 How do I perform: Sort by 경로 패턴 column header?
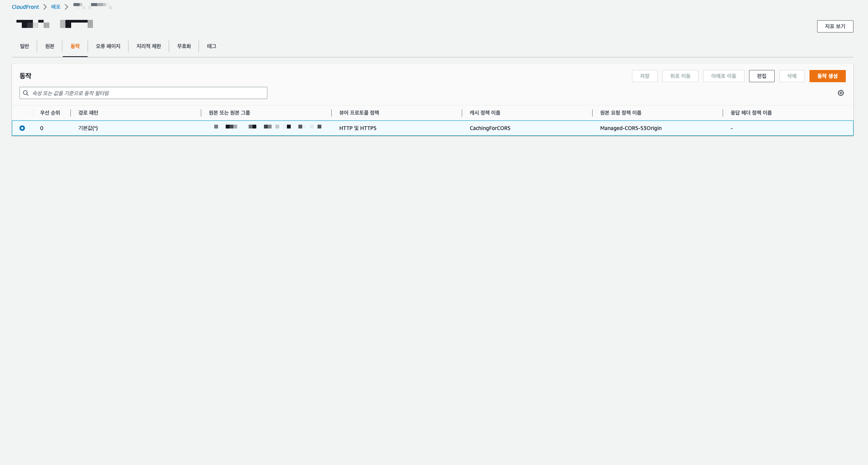[x=88, y=113]
